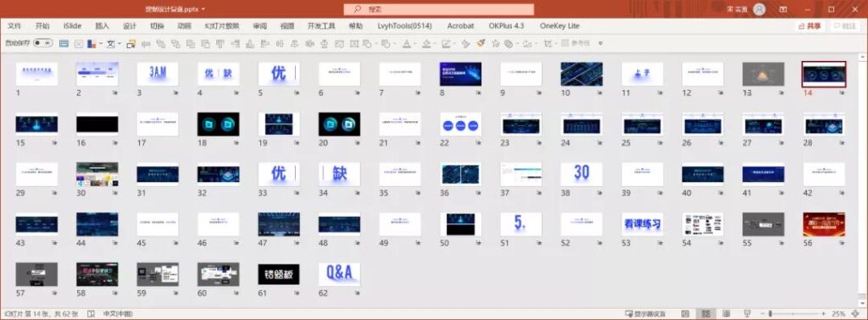Select the slide 14 thumbnail with the red border

pyautogui.click(x=824, y=74)
